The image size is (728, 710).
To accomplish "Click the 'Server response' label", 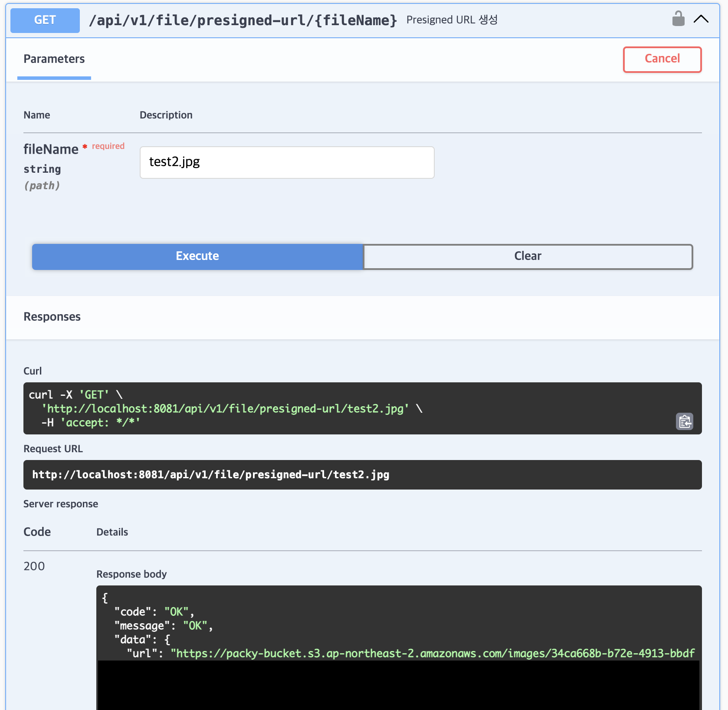I will click(x=61, y=504).
